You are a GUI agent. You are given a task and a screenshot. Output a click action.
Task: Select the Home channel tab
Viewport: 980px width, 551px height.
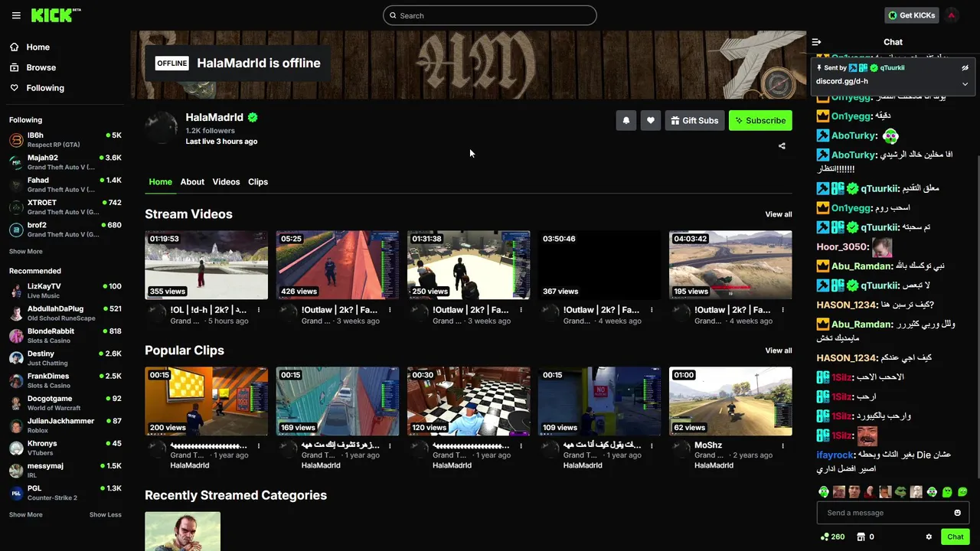coord(160,182)
